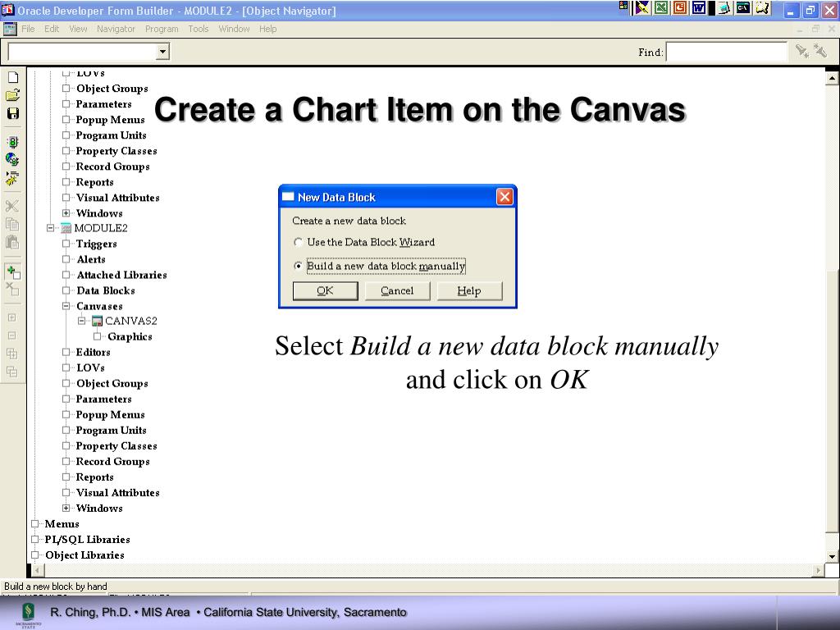The height and width of the screenshot is (630, 840).
Task: Click inside the Find text field
Action: [727, 52]
